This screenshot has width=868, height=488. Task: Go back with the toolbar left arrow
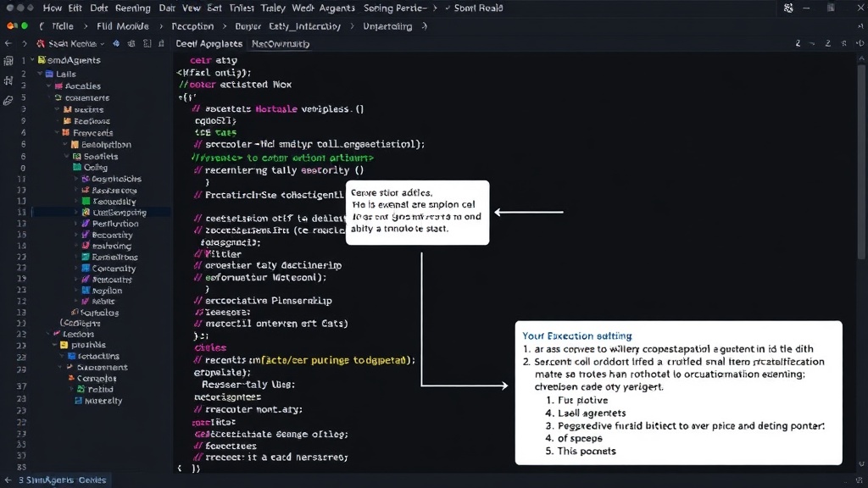[x=8, y=44]
